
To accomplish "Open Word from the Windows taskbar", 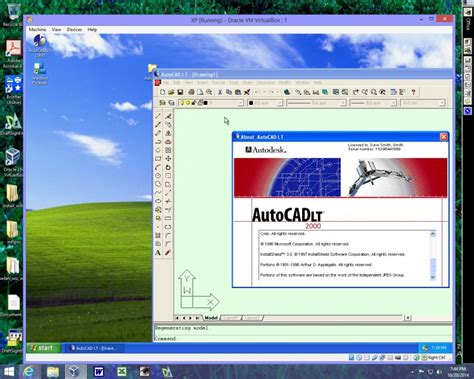I will pos(99,371).
